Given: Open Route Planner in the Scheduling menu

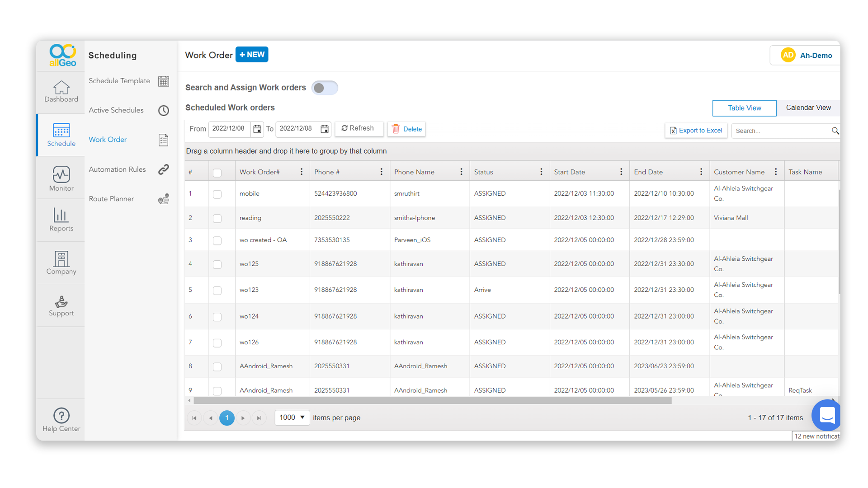Looking at the screenshot, I should click(x=111, y=199).
